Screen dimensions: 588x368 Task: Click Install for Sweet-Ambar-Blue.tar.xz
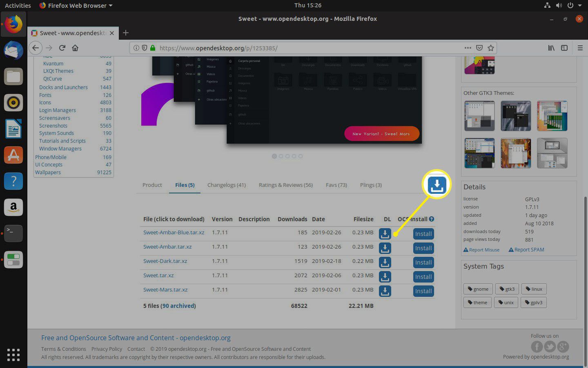423,234
